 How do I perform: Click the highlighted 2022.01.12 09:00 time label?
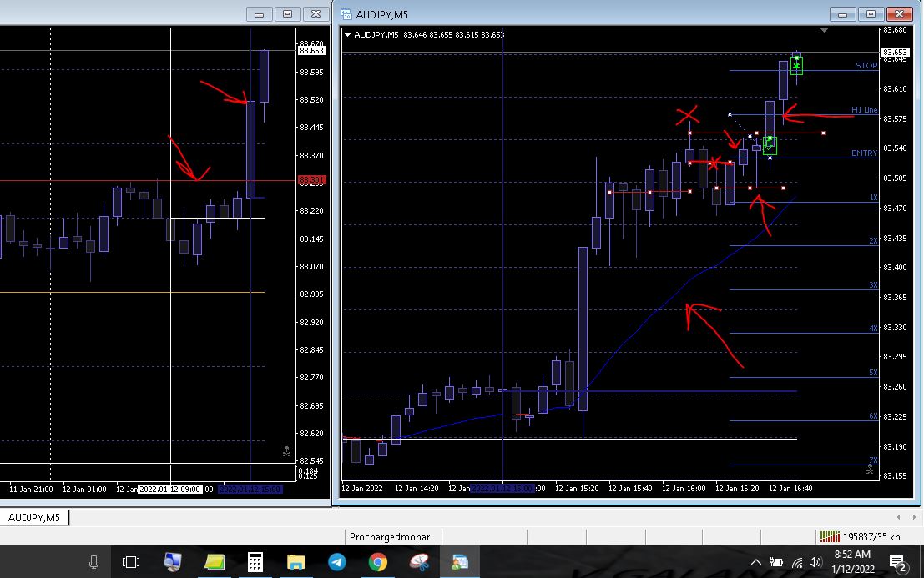coord(169,489)
